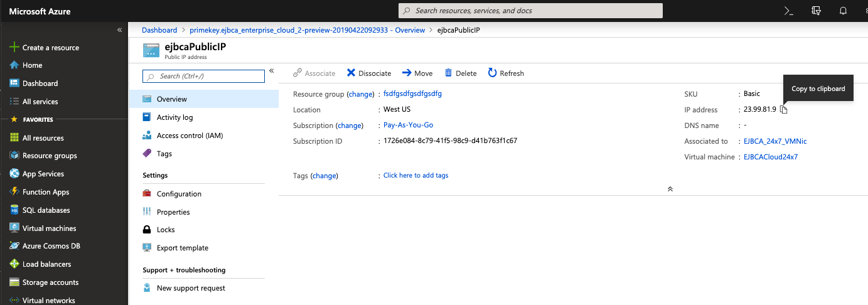The image size is (868, 305).
Task: Click the resource menu search box
Action: pos(204,76)
